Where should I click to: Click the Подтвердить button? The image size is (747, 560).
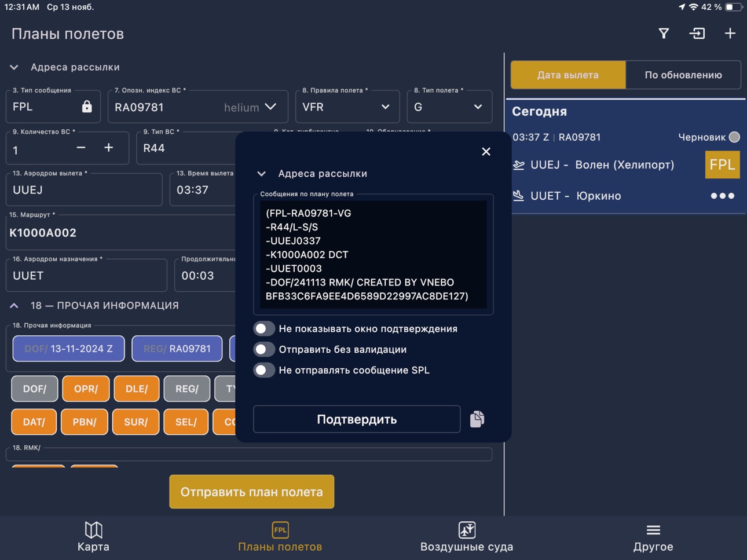coord(357,419)
